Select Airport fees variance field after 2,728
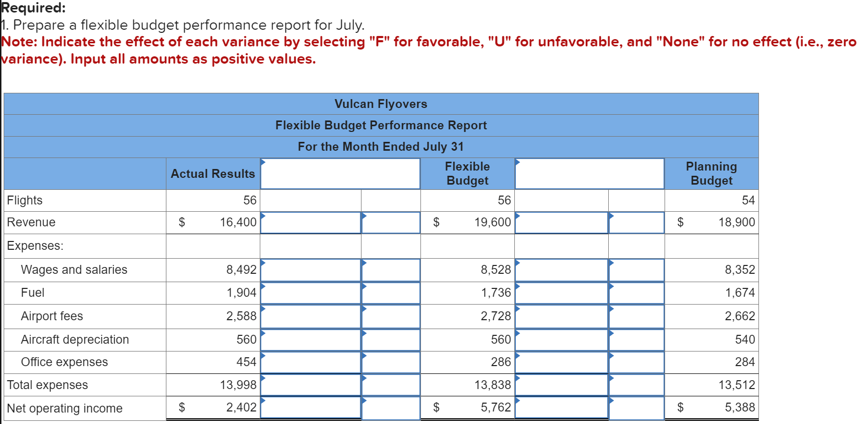The width and height of the screenshot is (868, 424). tap(562, 317)
